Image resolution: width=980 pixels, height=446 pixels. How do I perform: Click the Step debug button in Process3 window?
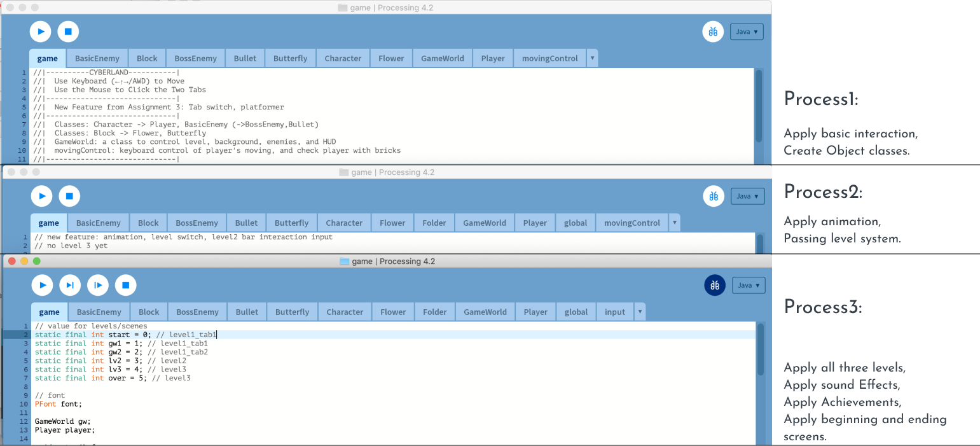(70, 285)
